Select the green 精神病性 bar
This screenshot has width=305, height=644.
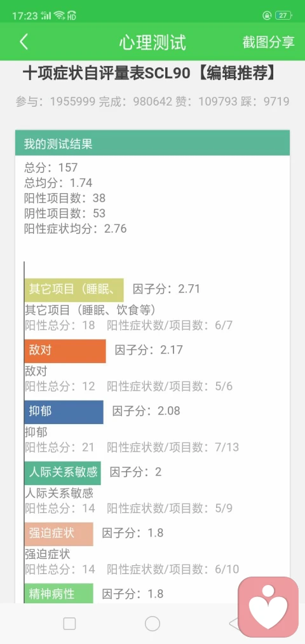click(58, 594)
